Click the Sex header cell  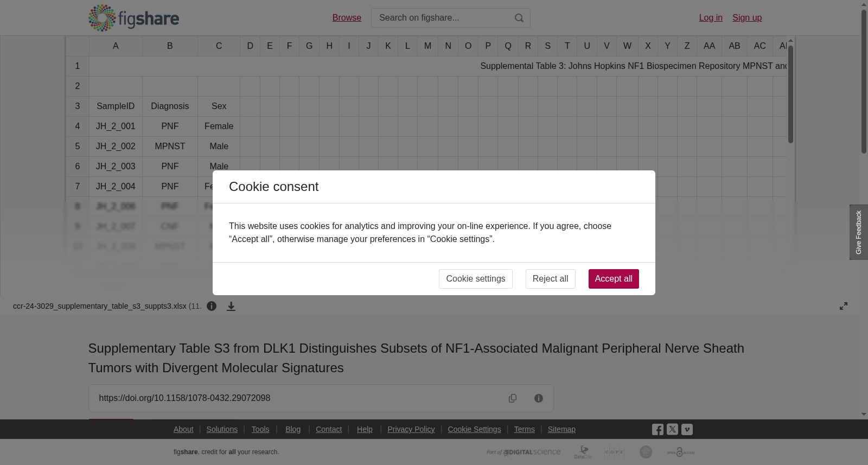(219, 106)
